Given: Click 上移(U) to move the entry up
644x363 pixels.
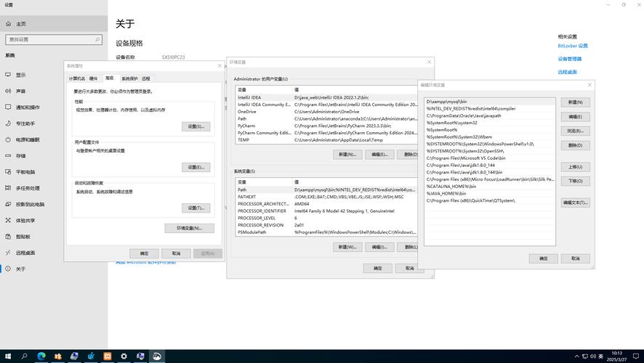Looking at the screenshot, I should [576, 167].
